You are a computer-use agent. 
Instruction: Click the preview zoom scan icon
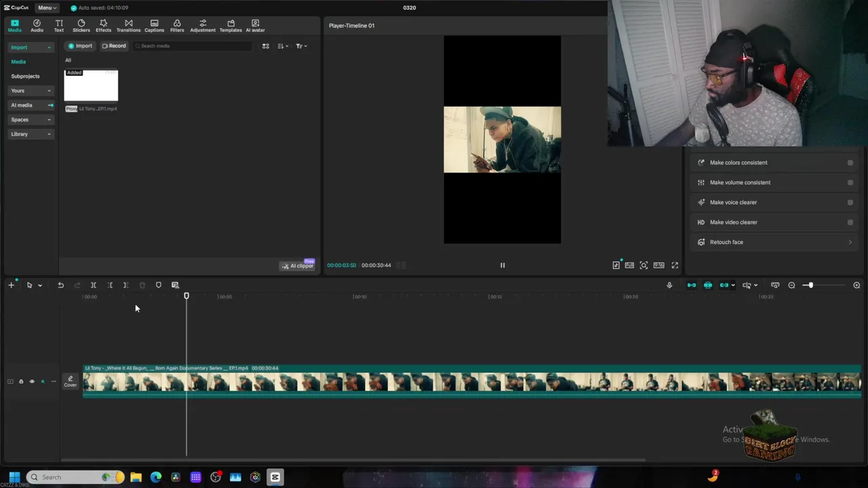click(x=644, y=265)
